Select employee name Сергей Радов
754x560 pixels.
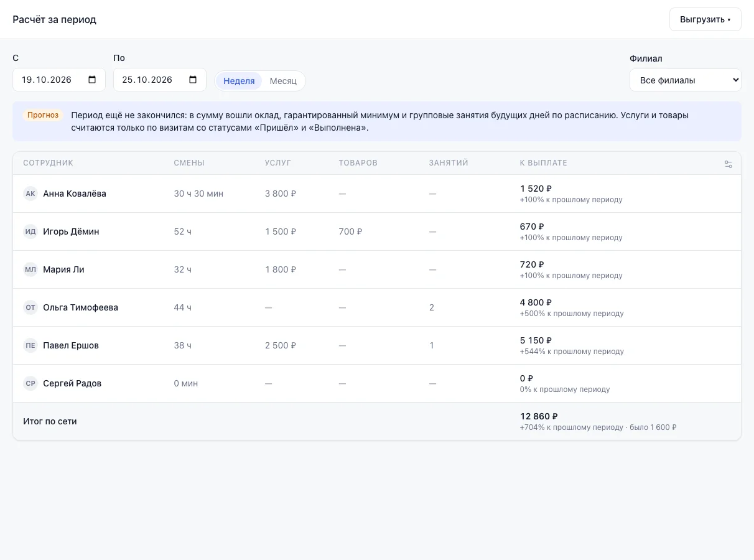72,383
